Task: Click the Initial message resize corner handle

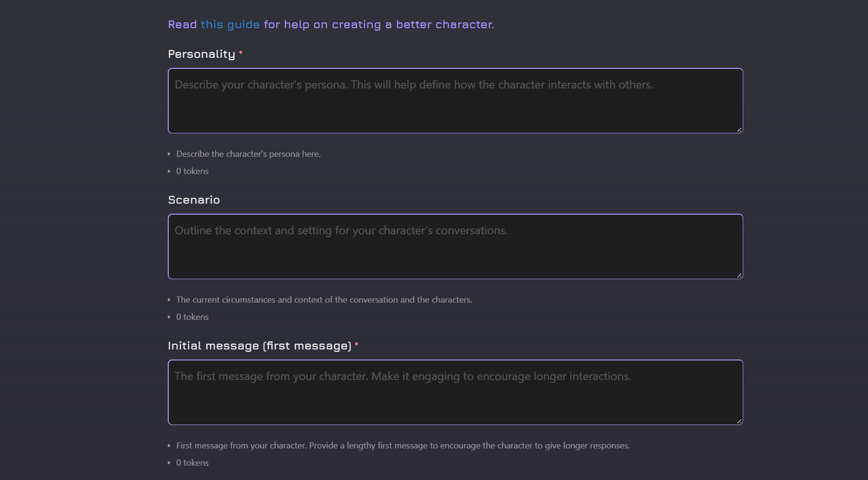Action: [739, 421]
